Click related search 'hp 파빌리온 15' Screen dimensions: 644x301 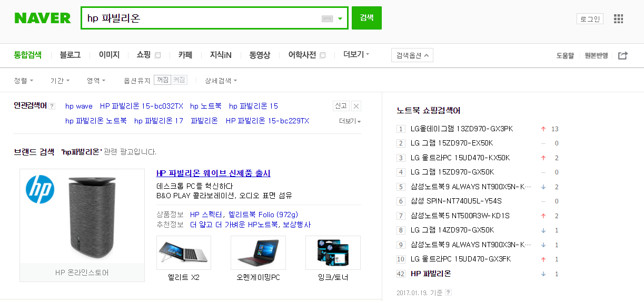253,106
